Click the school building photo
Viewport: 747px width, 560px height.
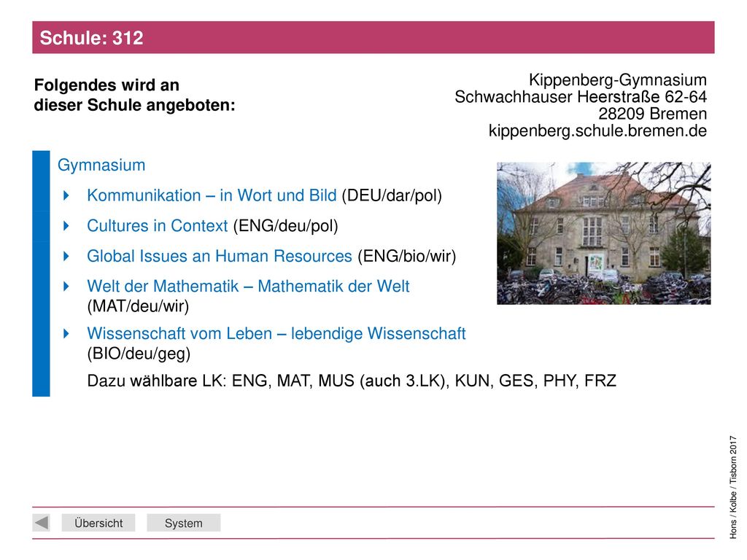pyautogui.click(x=603, y=233)
